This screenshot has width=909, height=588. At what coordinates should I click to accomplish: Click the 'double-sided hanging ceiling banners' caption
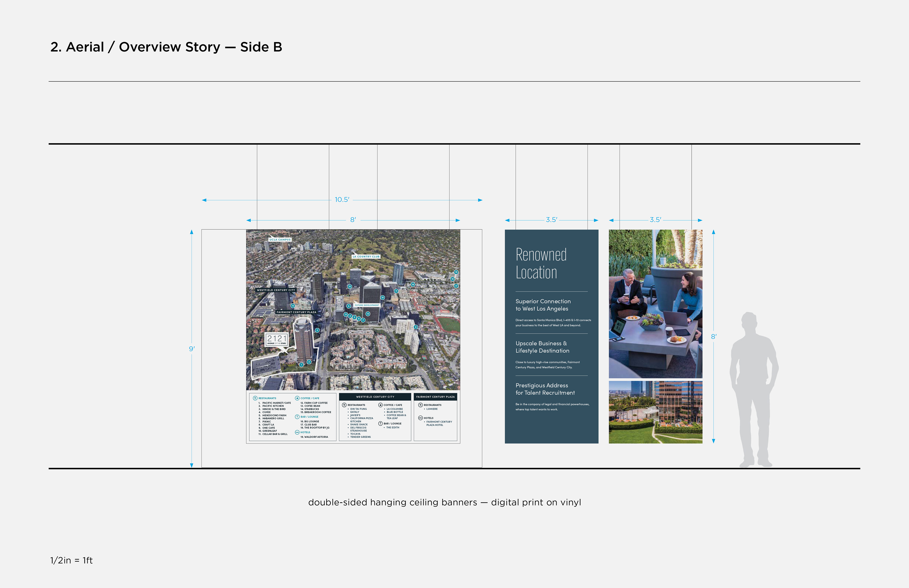(445, 503)
